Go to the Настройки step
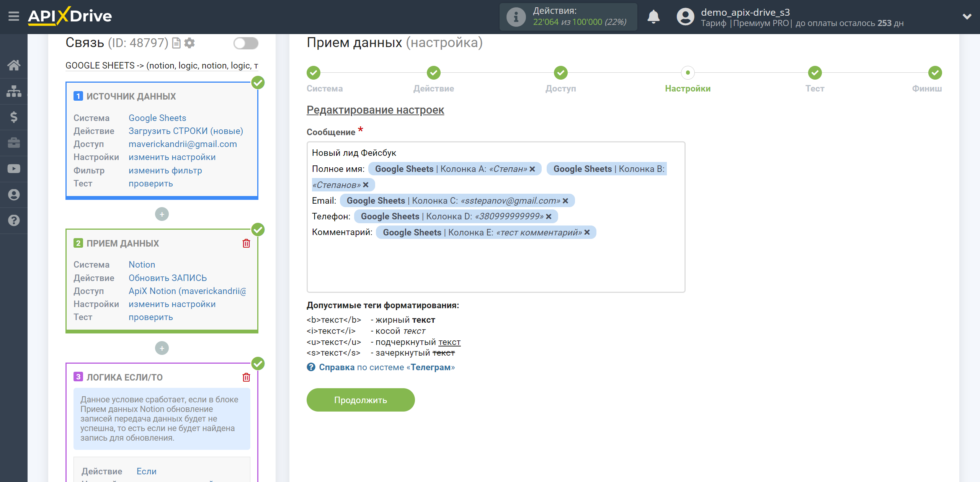The height and width of the screenshot is (482, 980). (688, 72)
